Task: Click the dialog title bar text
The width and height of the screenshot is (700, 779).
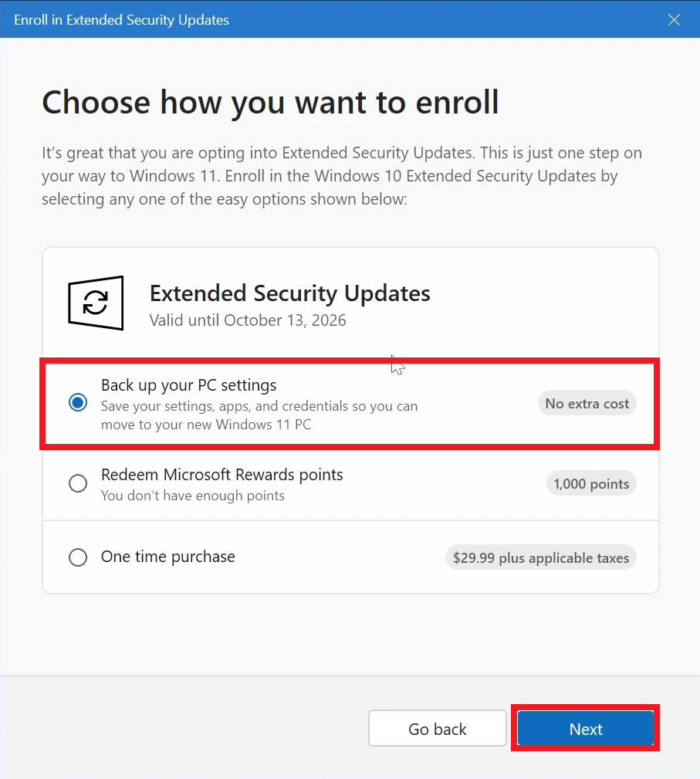Action: click(x=121, y=20)
